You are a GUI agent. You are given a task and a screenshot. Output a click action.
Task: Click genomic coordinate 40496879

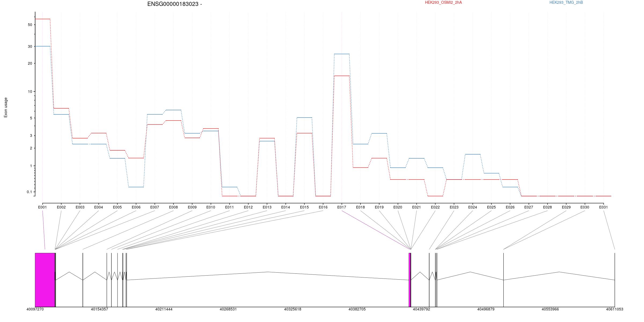(486, 309)
